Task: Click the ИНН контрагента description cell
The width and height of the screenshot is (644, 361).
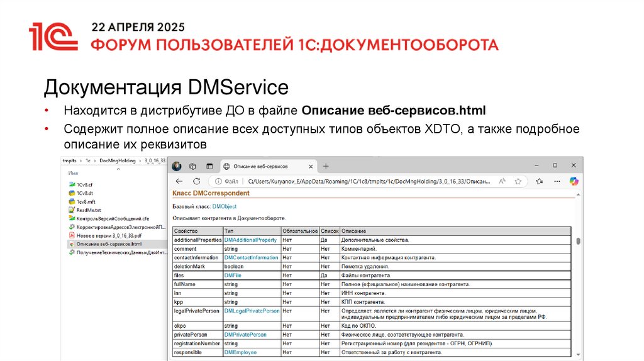Action: point(455,293)
